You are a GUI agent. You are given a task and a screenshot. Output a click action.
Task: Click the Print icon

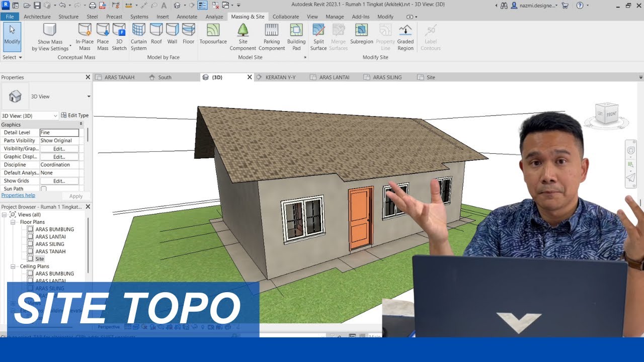tap(92, 6)
